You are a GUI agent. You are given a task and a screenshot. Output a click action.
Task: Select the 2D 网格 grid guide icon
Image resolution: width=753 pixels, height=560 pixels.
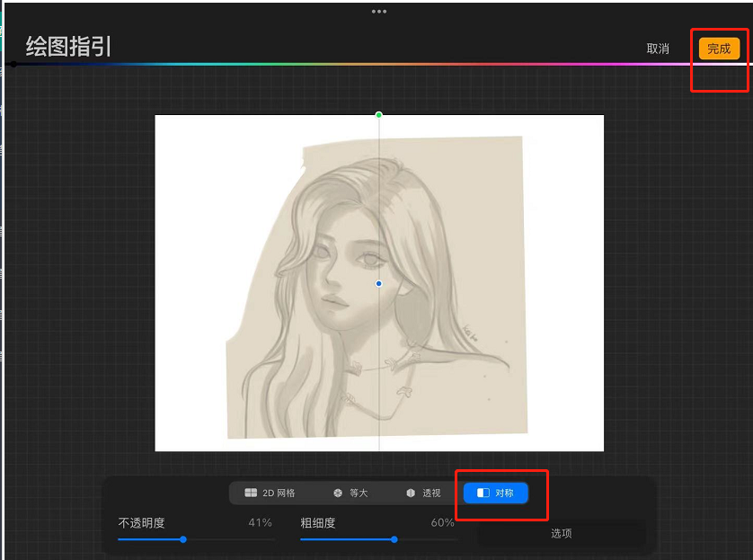(x=252, y=492)
